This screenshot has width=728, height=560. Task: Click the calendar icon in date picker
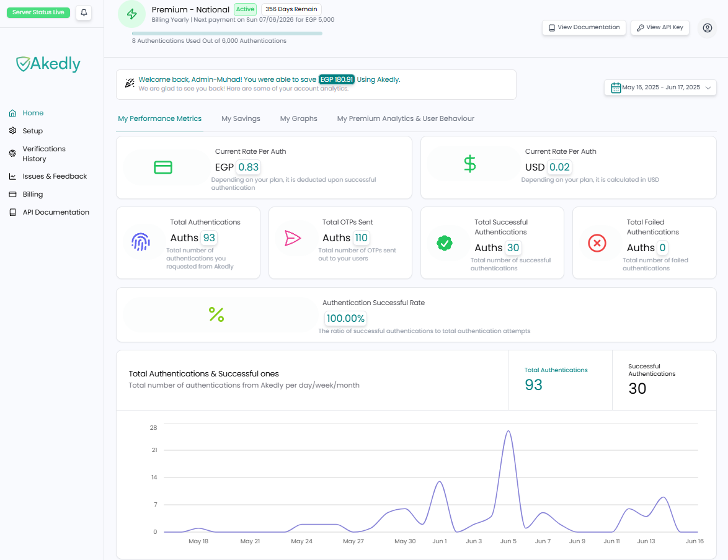coord(616,87)
